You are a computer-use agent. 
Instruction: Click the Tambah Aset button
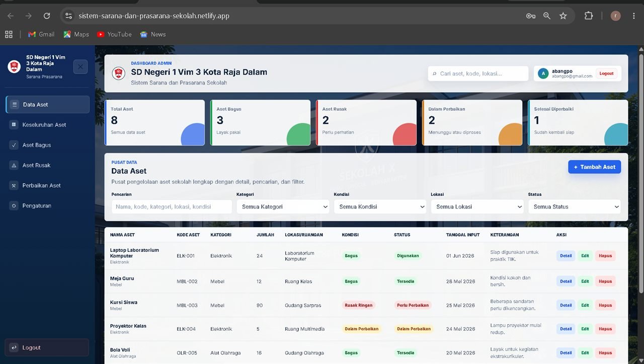pos(595,167)
